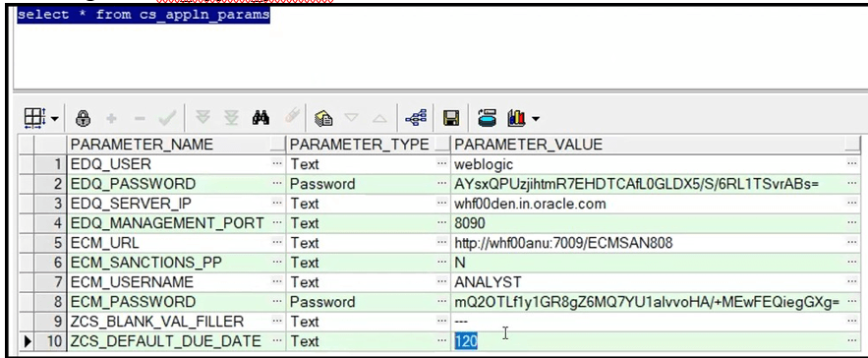Click the Single Record View icon
This screenshot has height=358, width=868.
[323, 118]
